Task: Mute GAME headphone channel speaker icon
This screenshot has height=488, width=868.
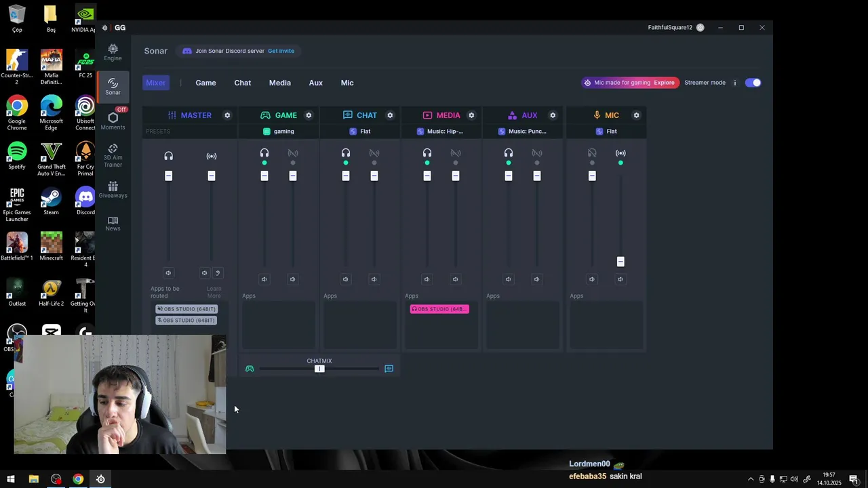Action: pyautogui.click(x=264, y=279)
